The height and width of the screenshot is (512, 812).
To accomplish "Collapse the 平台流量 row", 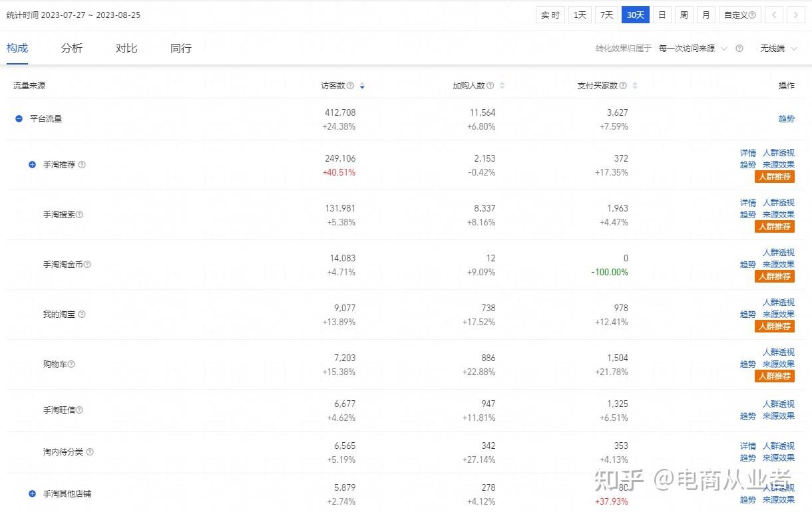I will click(19, 118).
